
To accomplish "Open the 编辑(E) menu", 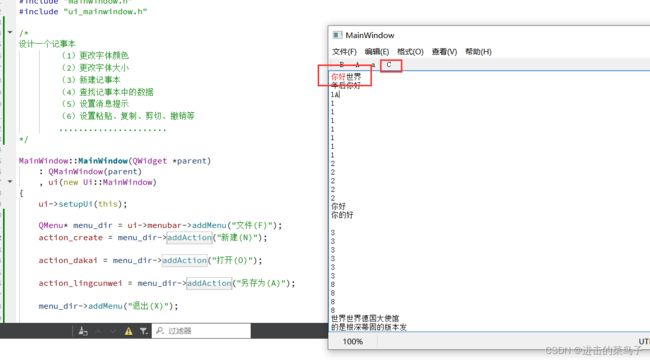I will pos(377,52).
